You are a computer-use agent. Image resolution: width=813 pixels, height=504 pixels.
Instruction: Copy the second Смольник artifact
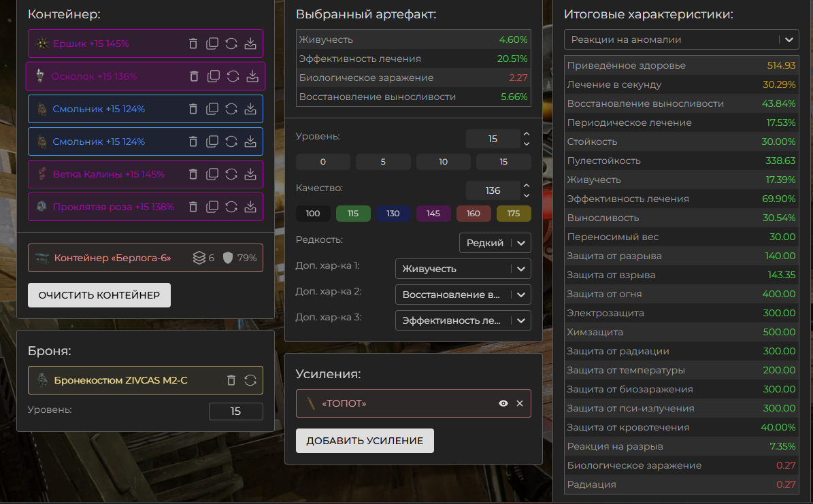(x=212, y=141)
